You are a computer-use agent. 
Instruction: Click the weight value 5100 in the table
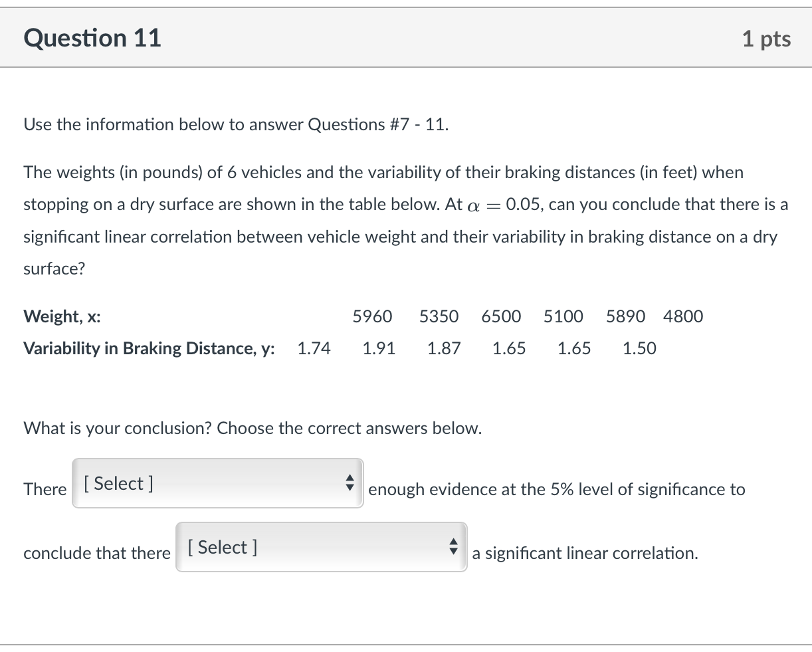(x=563, y=316)
